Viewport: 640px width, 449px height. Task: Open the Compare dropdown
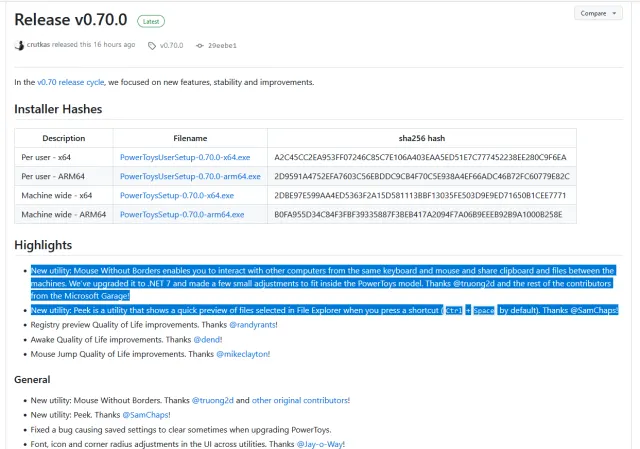coord(598,13)
